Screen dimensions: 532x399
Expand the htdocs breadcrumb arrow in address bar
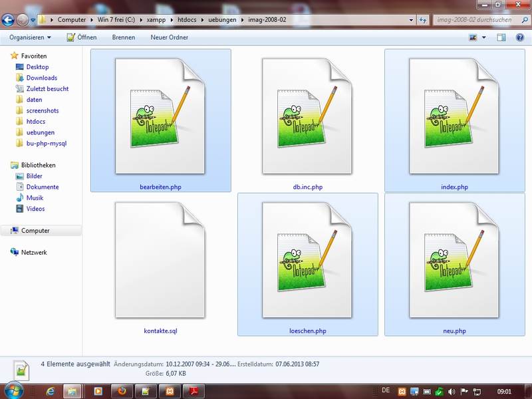tap(202, 20)
